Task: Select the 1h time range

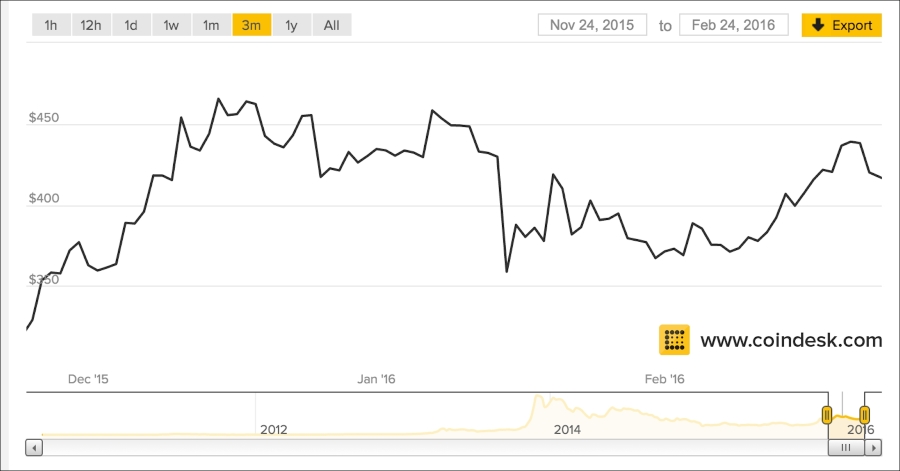Action: [51, 25]
